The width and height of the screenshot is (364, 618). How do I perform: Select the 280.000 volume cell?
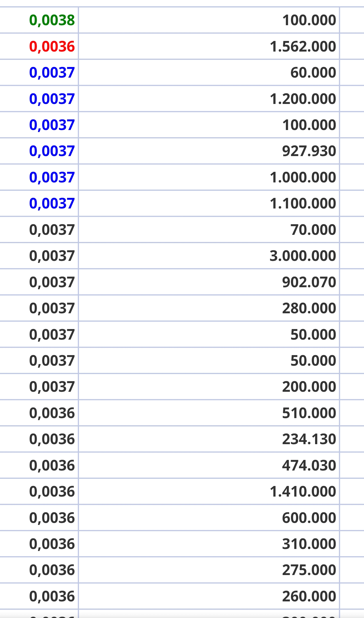(209, 308)
